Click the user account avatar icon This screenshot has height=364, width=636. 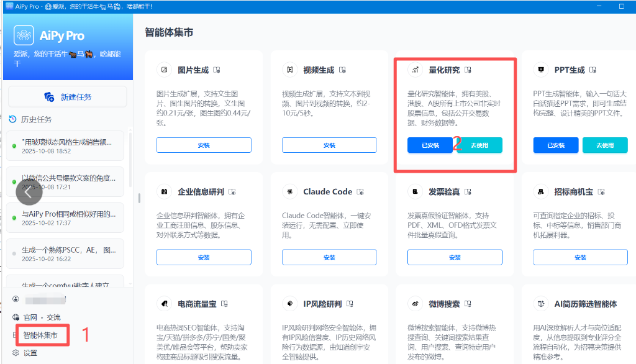[16, 299]
